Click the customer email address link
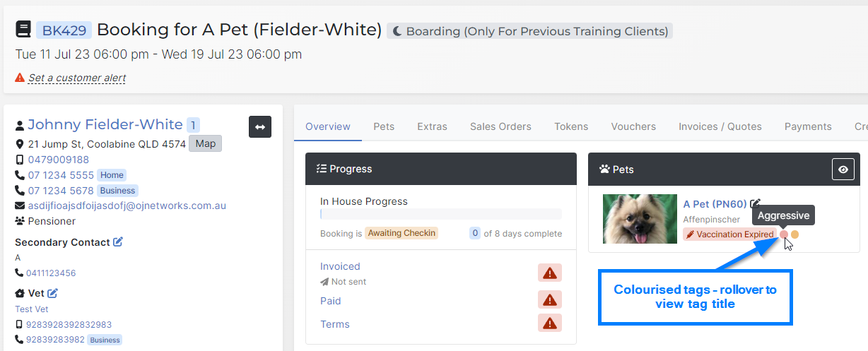868x351 pixels. tap(127, 206)
